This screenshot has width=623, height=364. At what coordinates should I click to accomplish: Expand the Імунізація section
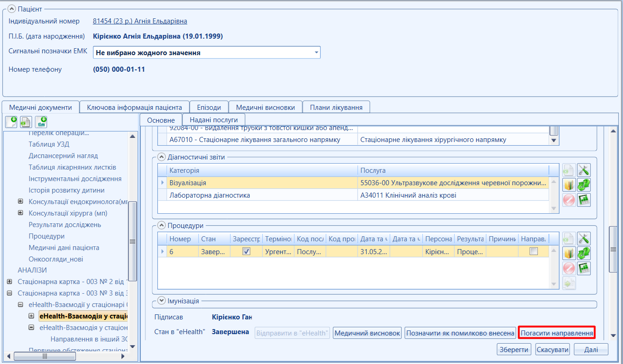pos(161,301)
